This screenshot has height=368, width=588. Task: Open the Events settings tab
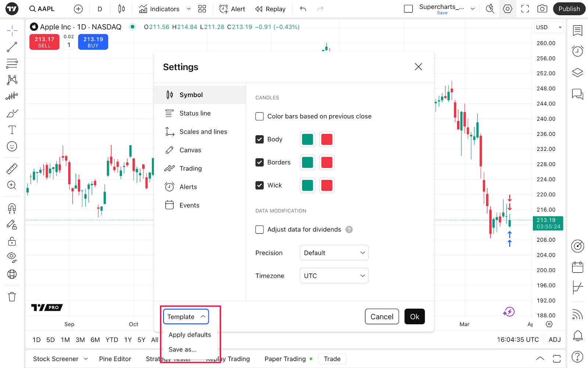200,205
